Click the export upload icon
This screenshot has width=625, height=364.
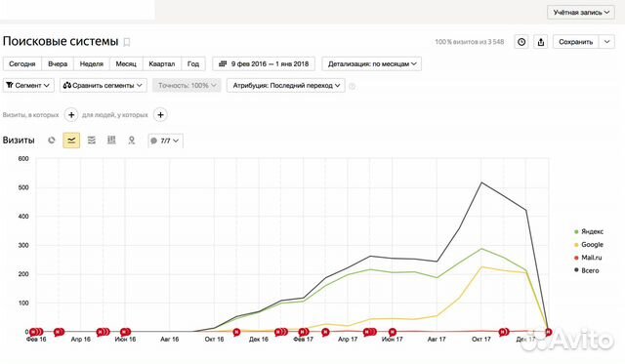coord(540,42)
